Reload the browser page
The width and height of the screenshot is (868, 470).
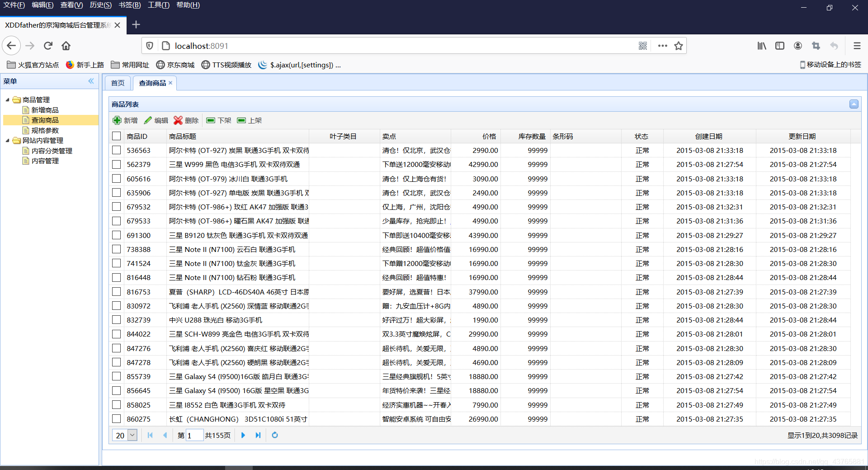[x=48, y=46]
